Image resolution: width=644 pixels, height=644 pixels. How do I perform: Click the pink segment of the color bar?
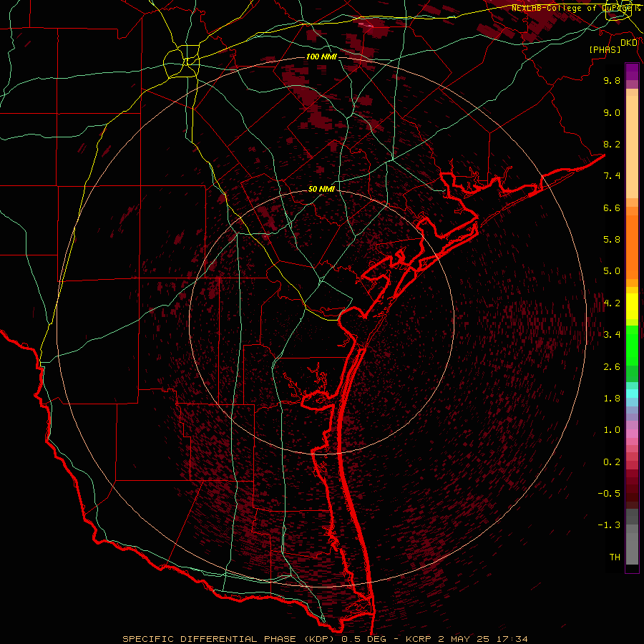point(632,434)
